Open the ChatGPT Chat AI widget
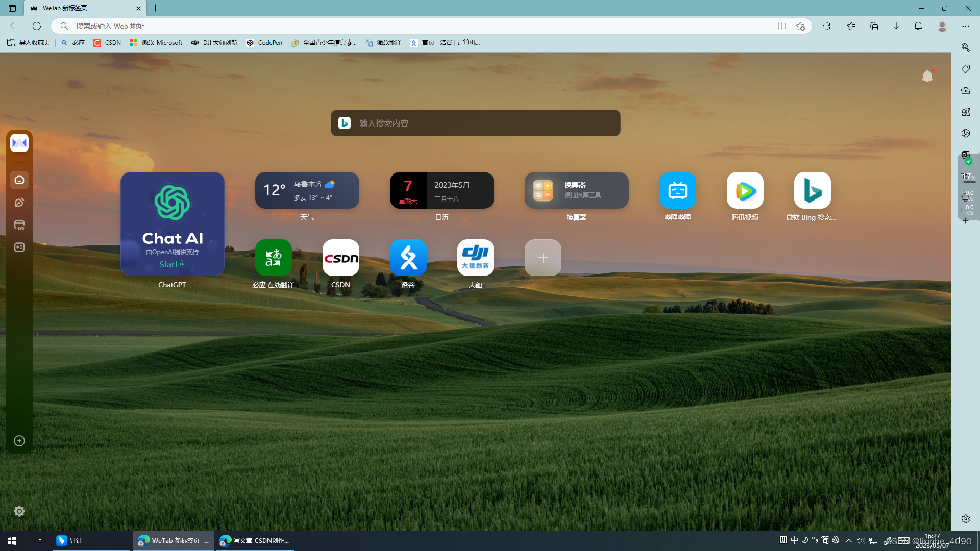 pyautogui.click(x=173, y=224)
